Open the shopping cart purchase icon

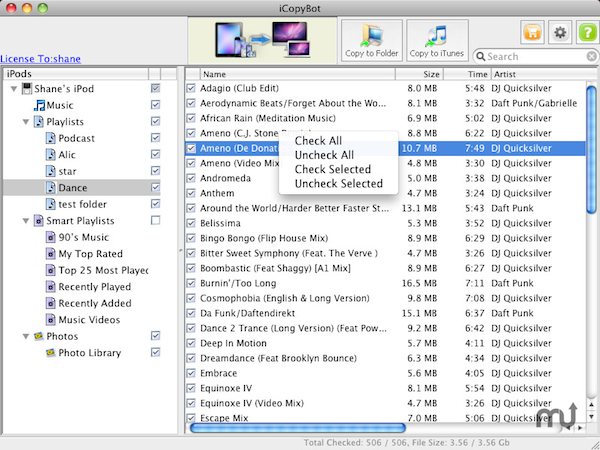(532, 33)
